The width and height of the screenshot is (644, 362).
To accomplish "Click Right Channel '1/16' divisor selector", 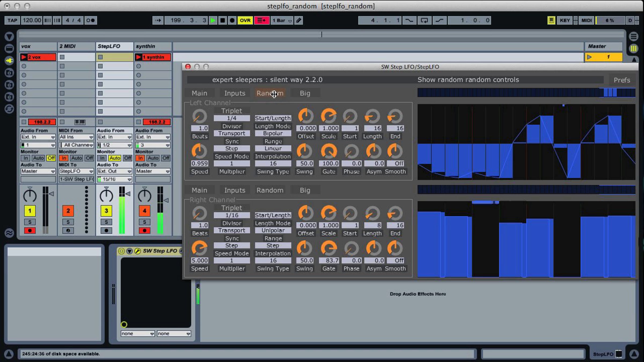I will coord(232,215).
